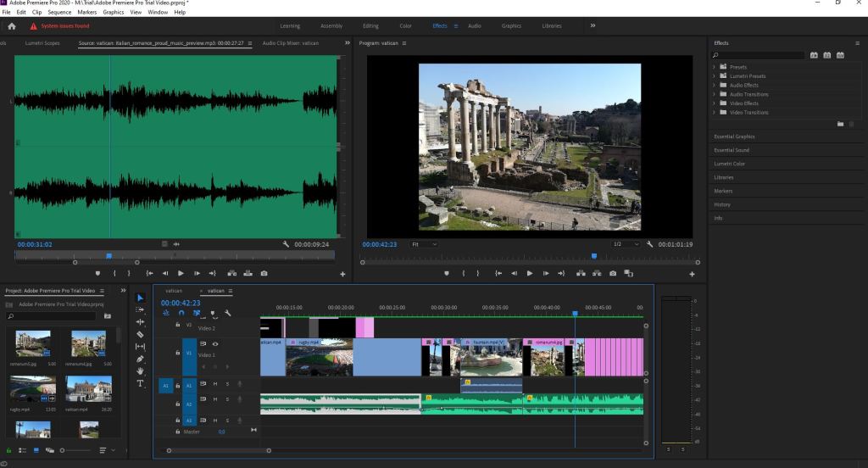Switch to the Color workspace tab
This screenshot has height=468, width=868.
(x=406, y=26)
